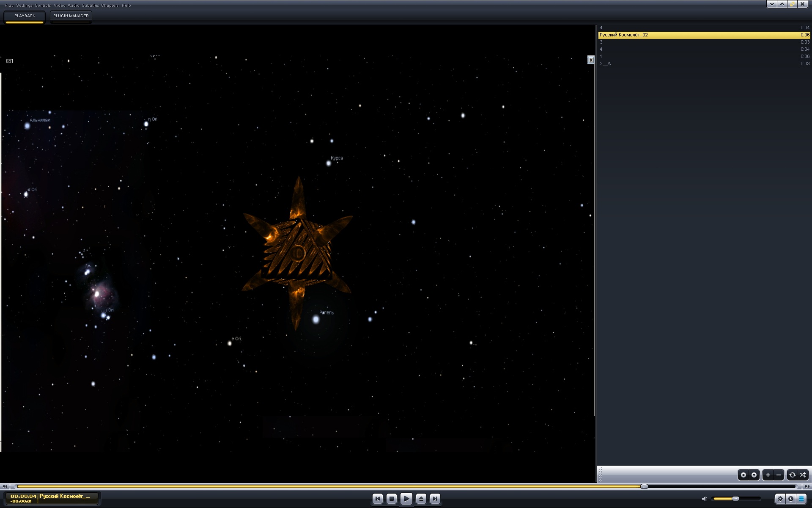Click fast-forward arrows right of seek bar
812x508 pixels.
pos(807,486)
